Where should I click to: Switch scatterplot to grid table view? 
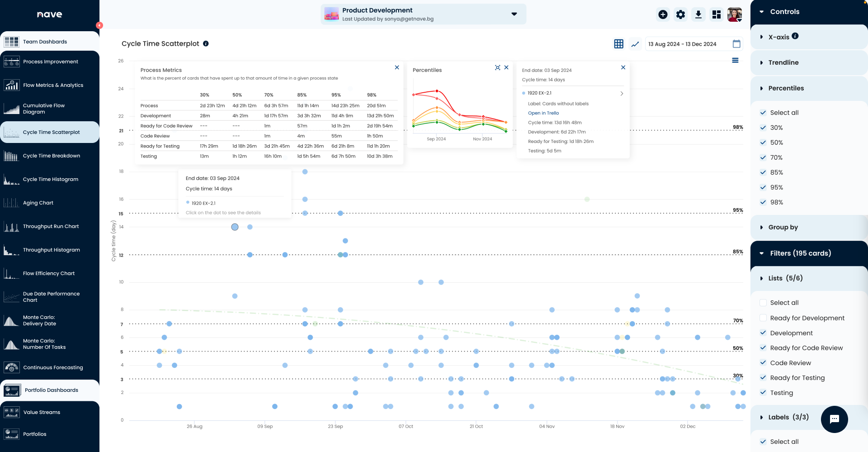coord(618,43)
